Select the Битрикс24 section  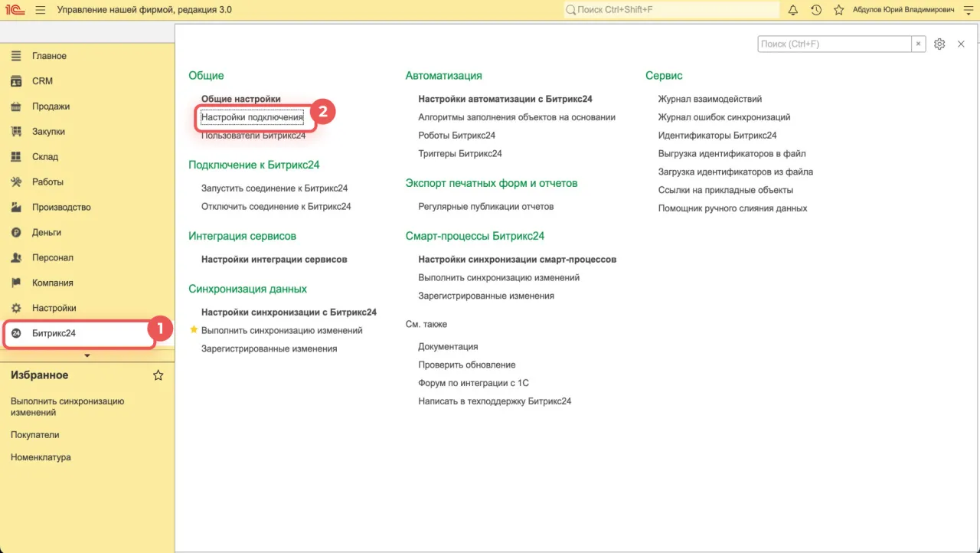tap(54, 333)
